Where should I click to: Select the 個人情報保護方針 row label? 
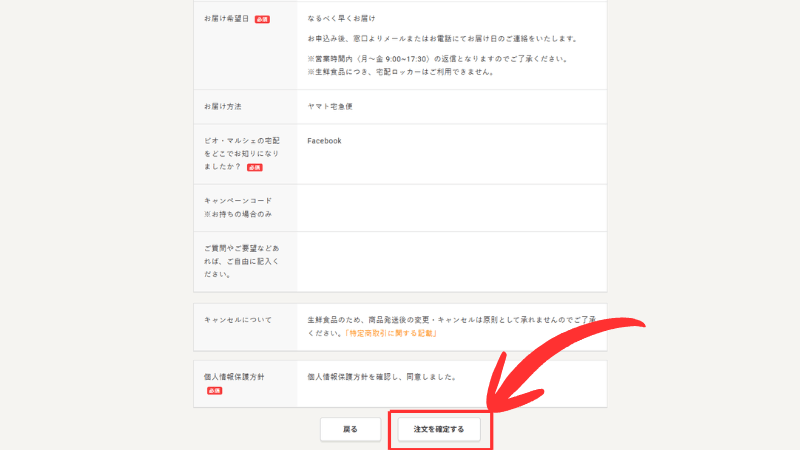point(233,377)
